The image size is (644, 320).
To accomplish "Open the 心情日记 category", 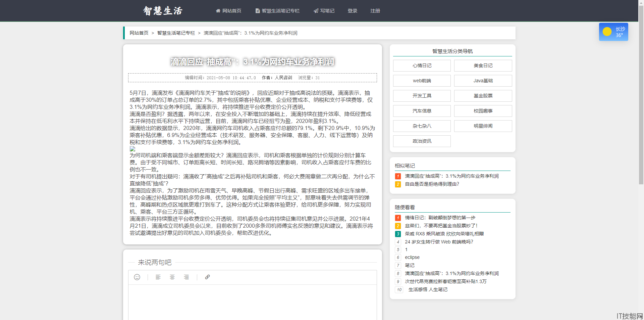I will point(422,65).
